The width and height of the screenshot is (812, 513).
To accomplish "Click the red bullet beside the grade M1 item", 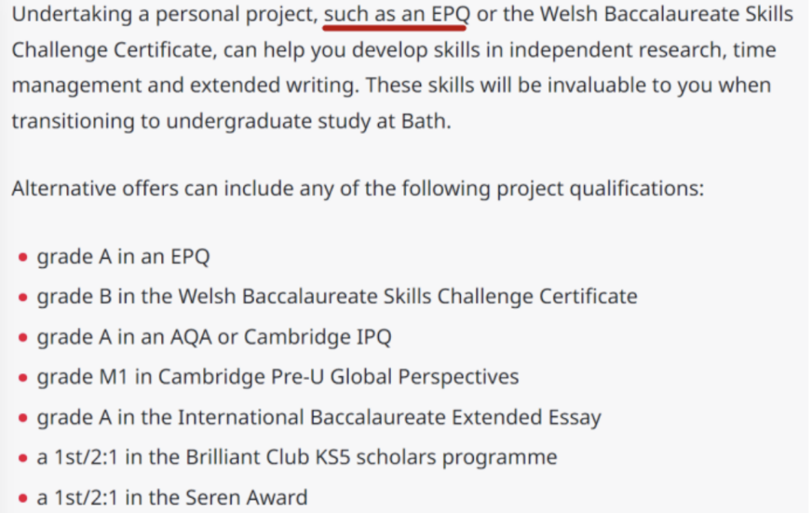I will click(x=23, y=378).
